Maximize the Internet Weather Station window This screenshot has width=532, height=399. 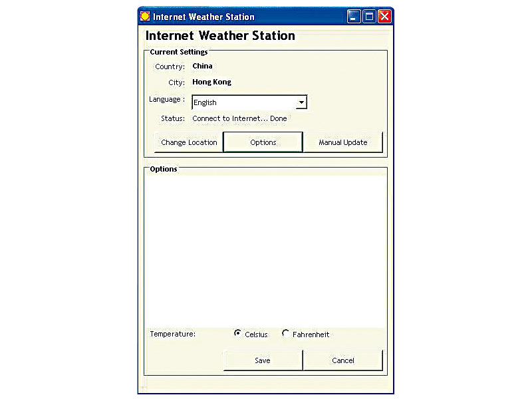click(x=370, y=17)
